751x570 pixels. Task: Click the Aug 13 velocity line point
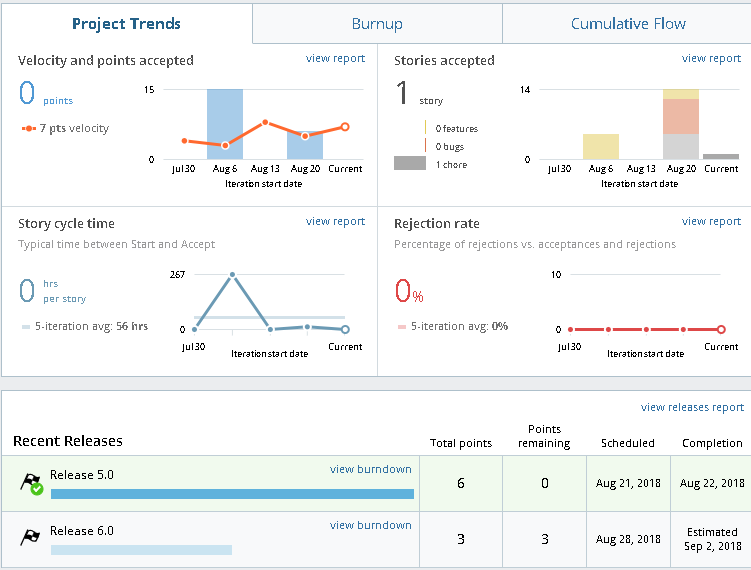(265, 123)
